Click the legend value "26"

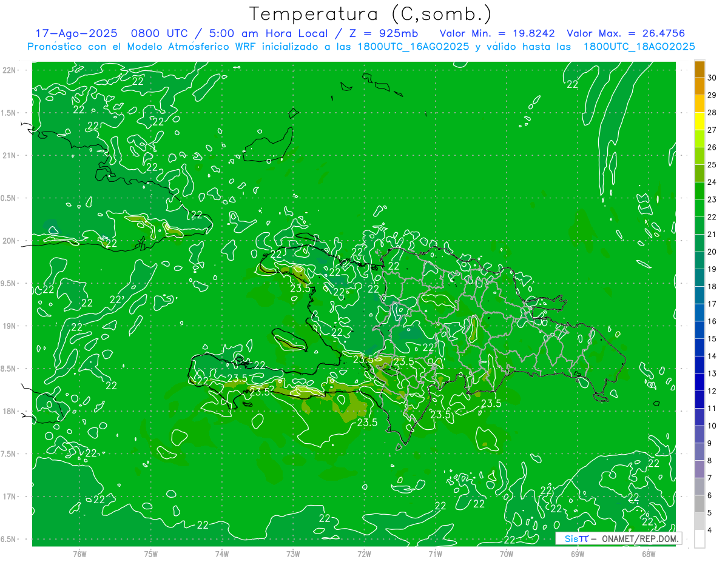712,147
